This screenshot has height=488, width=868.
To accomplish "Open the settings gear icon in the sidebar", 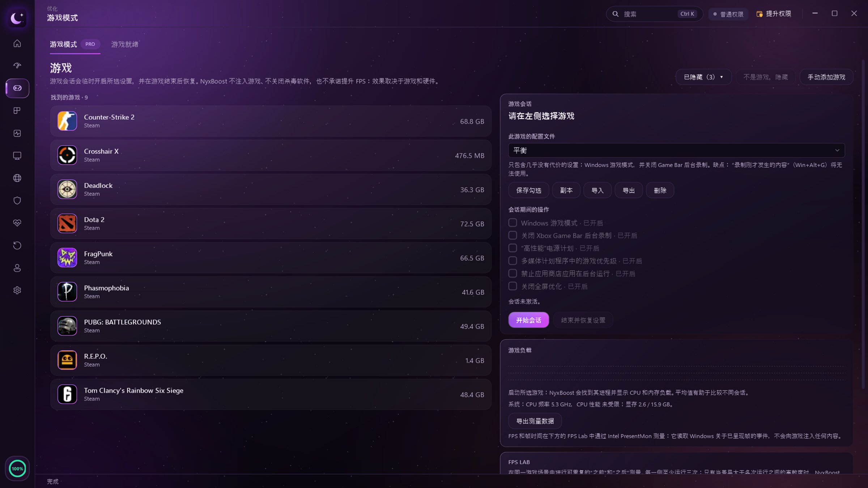I will tap(17, 290).
